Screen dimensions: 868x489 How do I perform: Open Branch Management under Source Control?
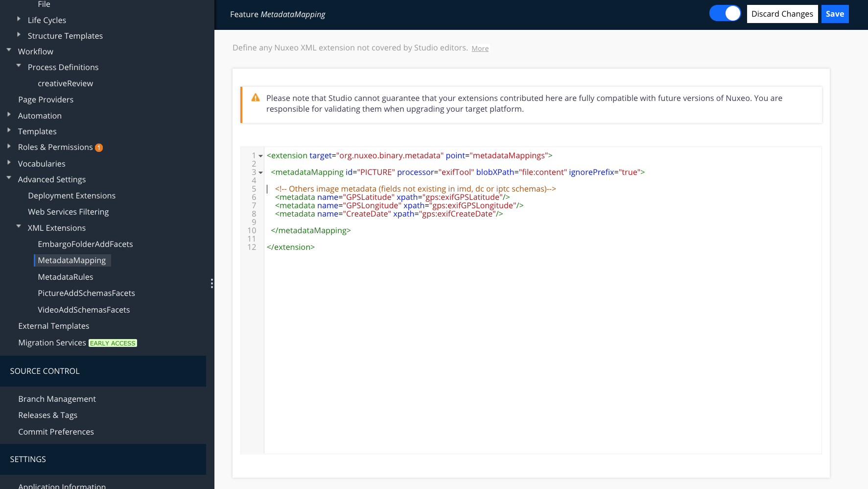click(x=57, y=398)
